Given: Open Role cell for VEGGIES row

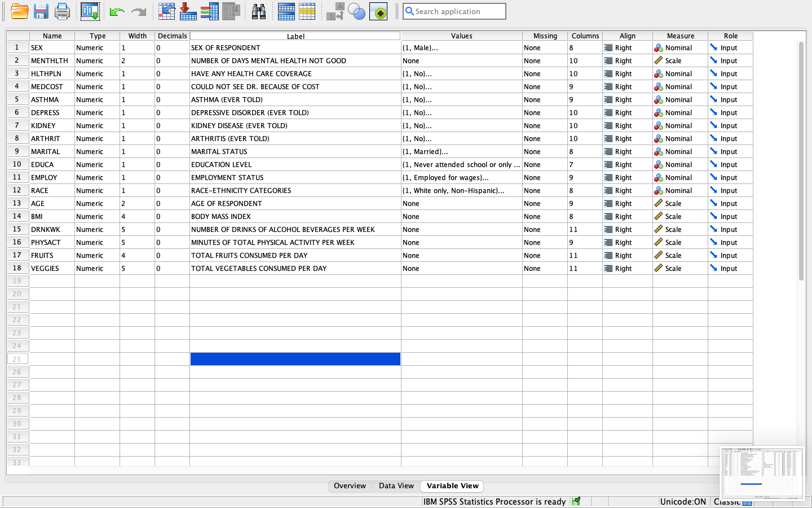Looking at the screenshot, I should (730, 268).
